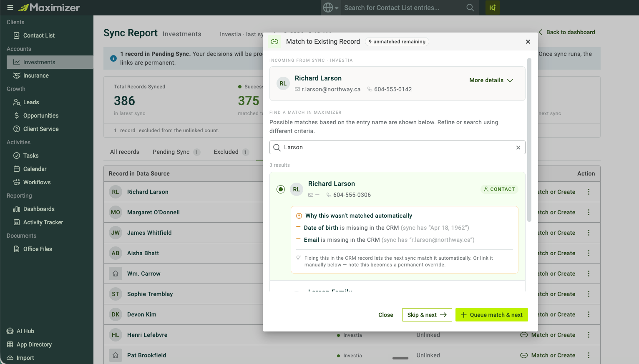Click the Larson match search input
Viewport: 639px width, 364px height.
coord(397,148)
